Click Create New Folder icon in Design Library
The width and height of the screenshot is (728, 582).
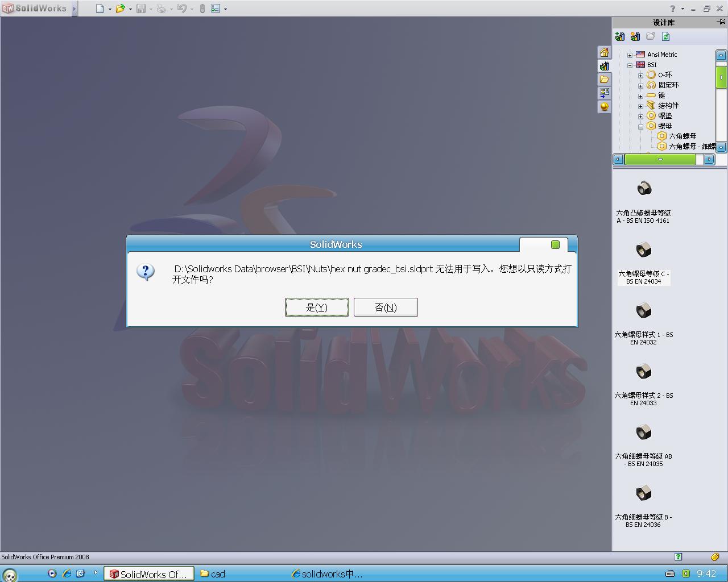click(x=651, y=36)
